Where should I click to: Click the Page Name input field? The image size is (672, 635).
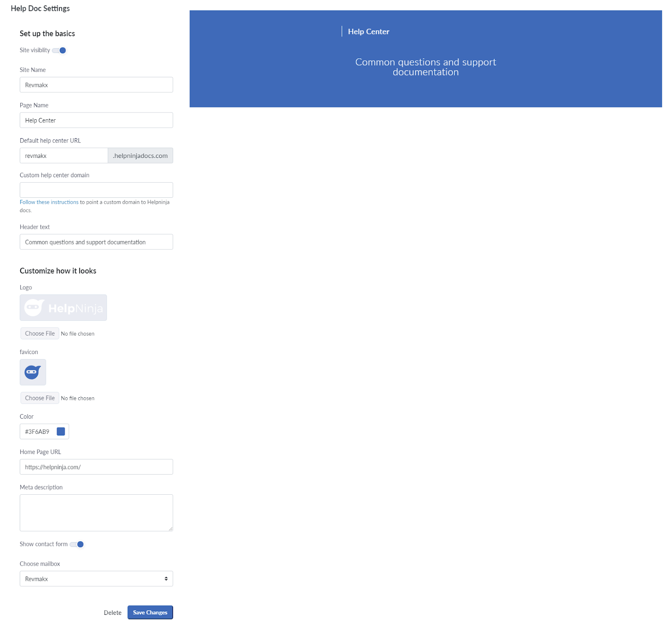coord(96,120)
